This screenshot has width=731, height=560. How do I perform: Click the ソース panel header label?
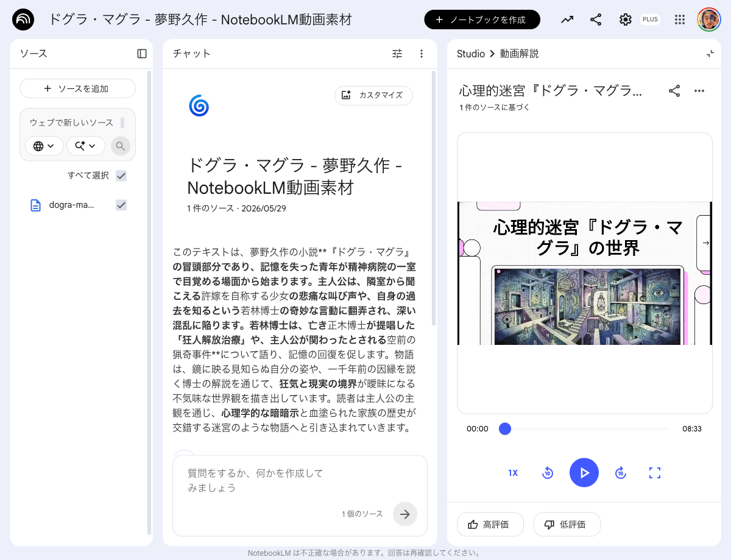tap(34, 54)
